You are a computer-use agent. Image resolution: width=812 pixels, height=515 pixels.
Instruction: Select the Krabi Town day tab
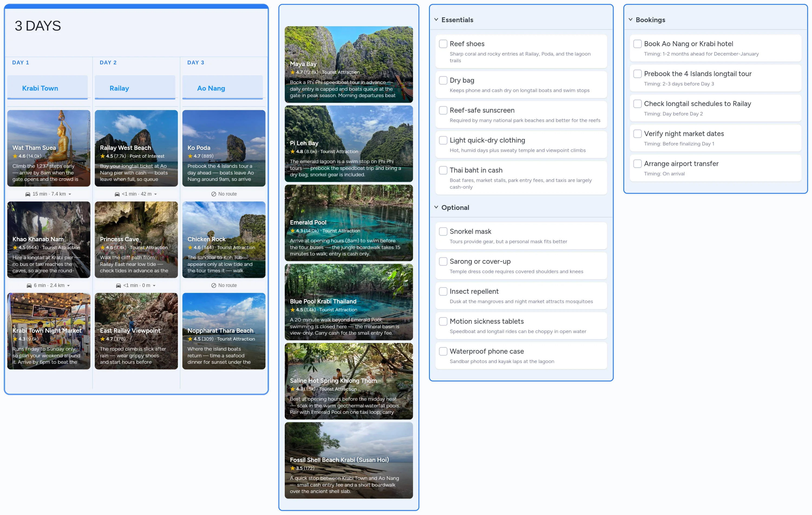tap(48, 88)
